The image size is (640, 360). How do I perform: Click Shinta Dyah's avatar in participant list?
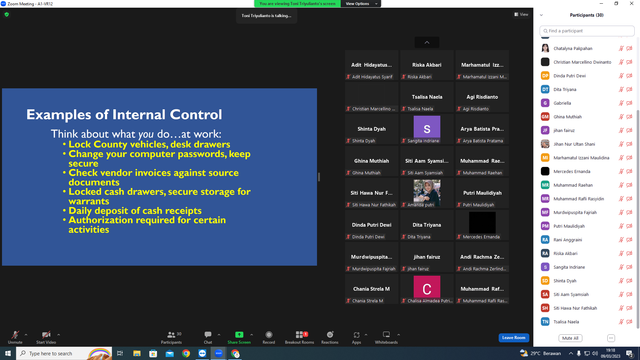pos(545,281)
